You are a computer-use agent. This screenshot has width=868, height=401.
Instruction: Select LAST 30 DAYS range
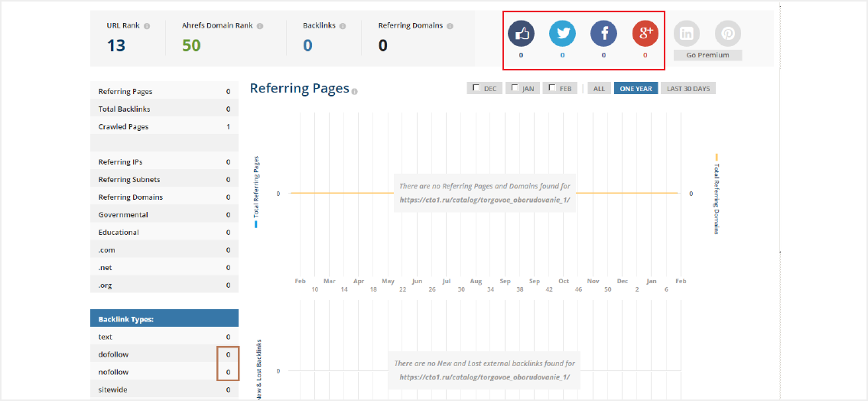click(x=688, y=89)
